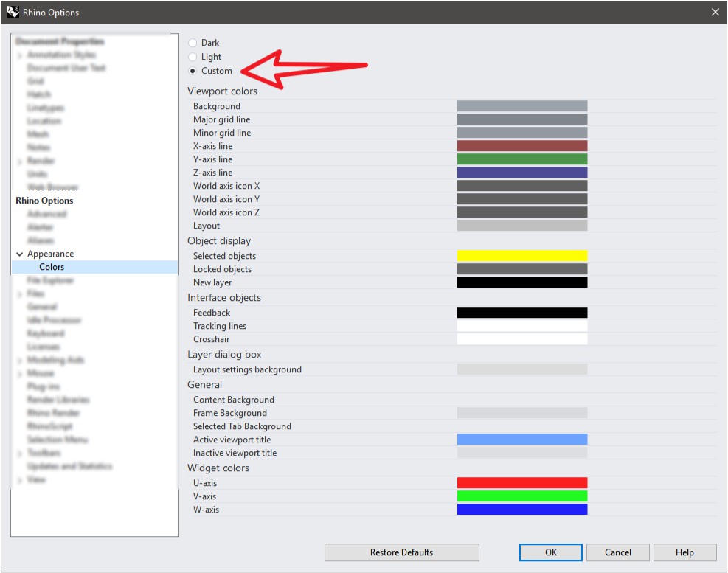The width and height of the screenshot is (728, 573).
Task: Change the viewport Background color swatch
Action: click(x=522, y=106)
